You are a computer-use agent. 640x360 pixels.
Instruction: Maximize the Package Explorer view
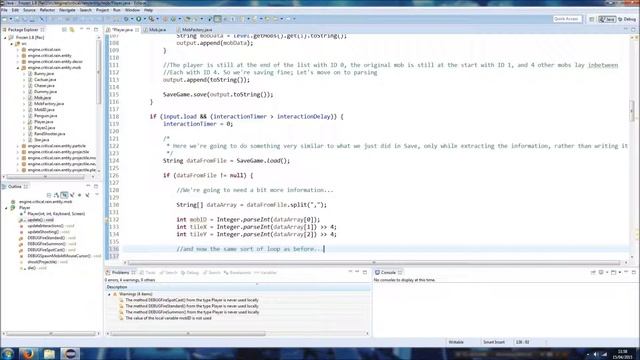(x=96, y=29)
